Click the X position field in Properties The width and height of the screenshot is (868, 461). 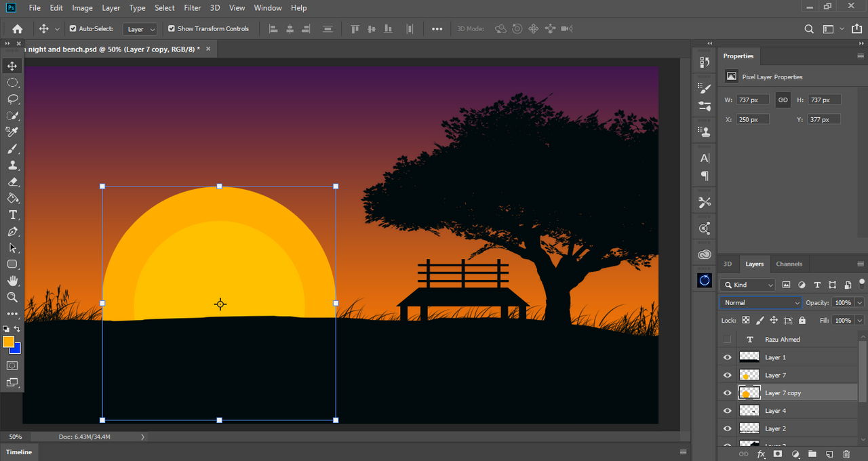point(753,119)
